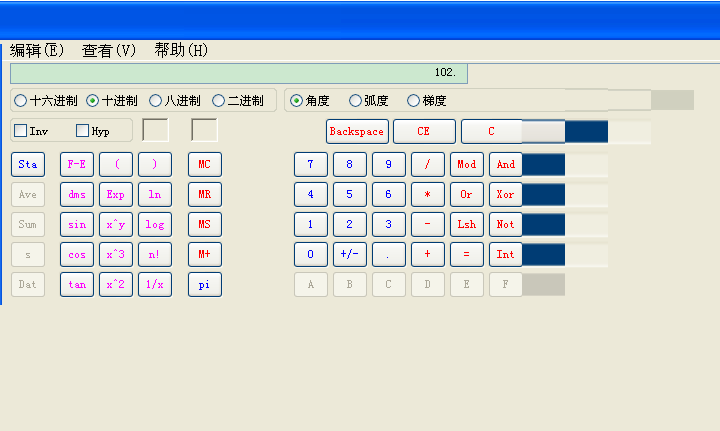Click the tan button
The height and width of the screenshot is (431, 720).
coord(77,285)
